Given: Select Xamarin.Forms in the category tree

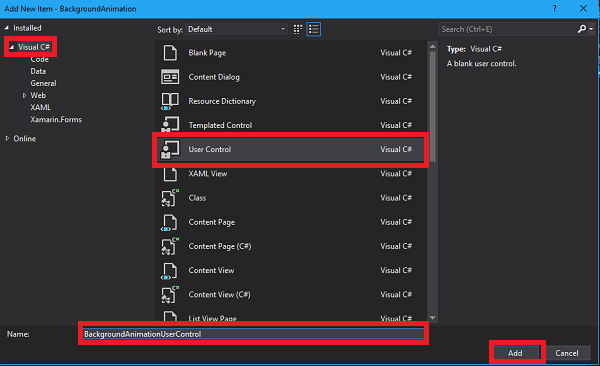Looking at the screenshot, I should point(56,119).
